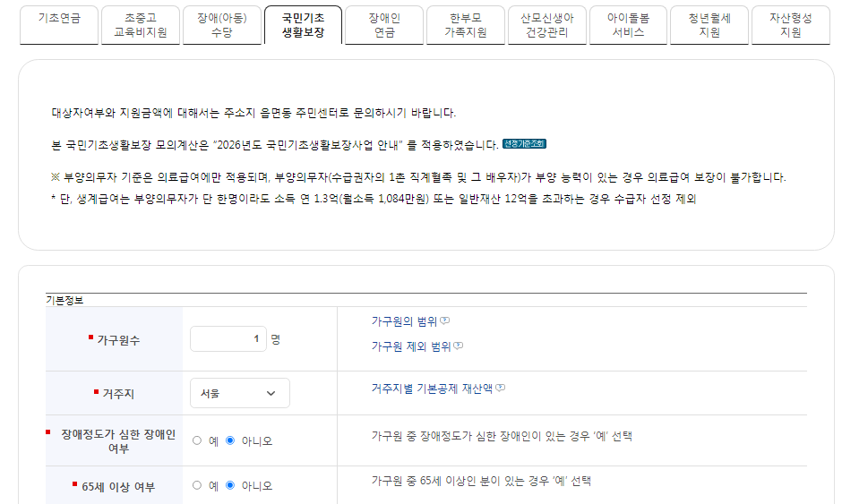The image size is (842, 504).
Task: Select 아니오 for 65세 이상 여부
Action: pyautogui.click(x=230, y=485)
